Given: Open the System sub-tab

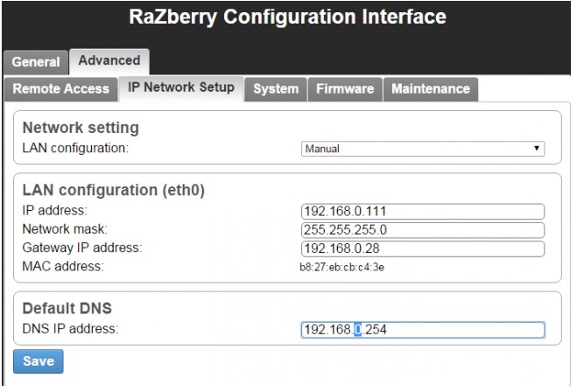Looking at the screenshot, I should pos(276,89).
